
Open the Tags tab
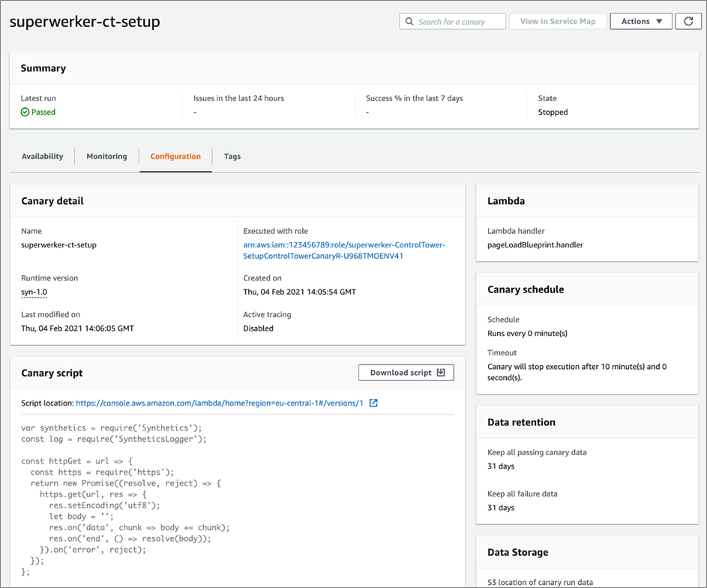(x=232, y=156)
